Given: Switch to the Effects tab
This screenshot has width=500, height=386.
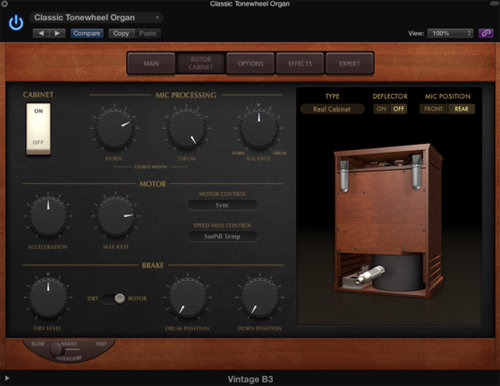Looking at the screenshot, I should point(300,63).
